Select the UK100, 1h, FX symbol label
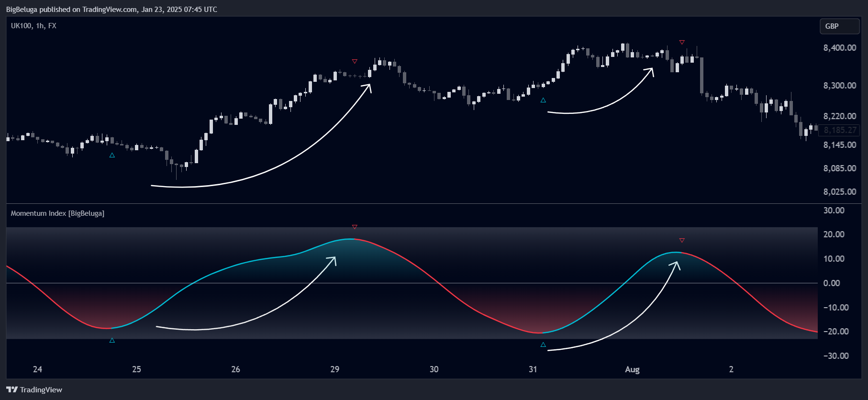Image resolution: width=868 pixels, height=400 pixels. pyautogui.click(x=33, y=26)
